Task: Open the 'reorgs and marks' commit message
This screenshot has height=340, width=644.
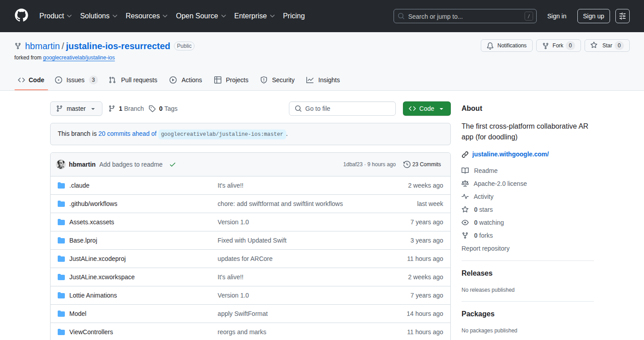Action: (241, 332)
